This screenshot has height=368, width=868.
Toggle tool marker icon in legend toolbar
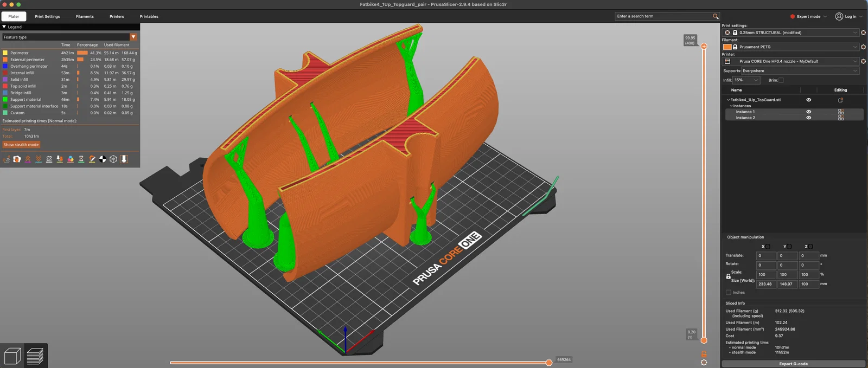(x=124, y=159)
